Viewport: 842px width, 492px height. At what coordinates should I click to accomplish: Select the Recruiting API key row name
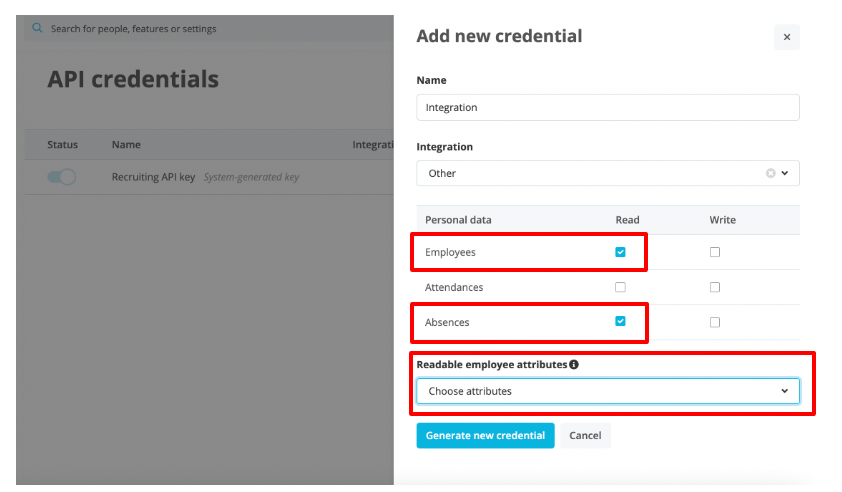(153, 177)
